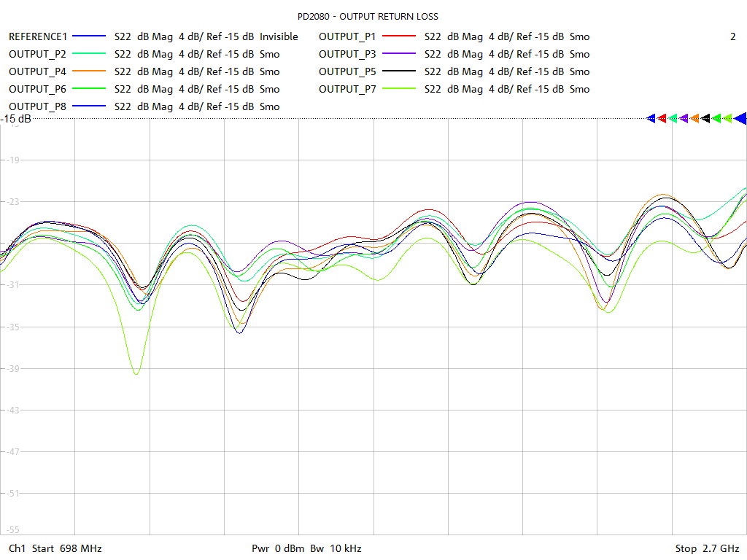Select the OUTPUT_P7 trace label
Image resolution: width=747 pixels, height=560 pixels.
[x=347, y=90]
